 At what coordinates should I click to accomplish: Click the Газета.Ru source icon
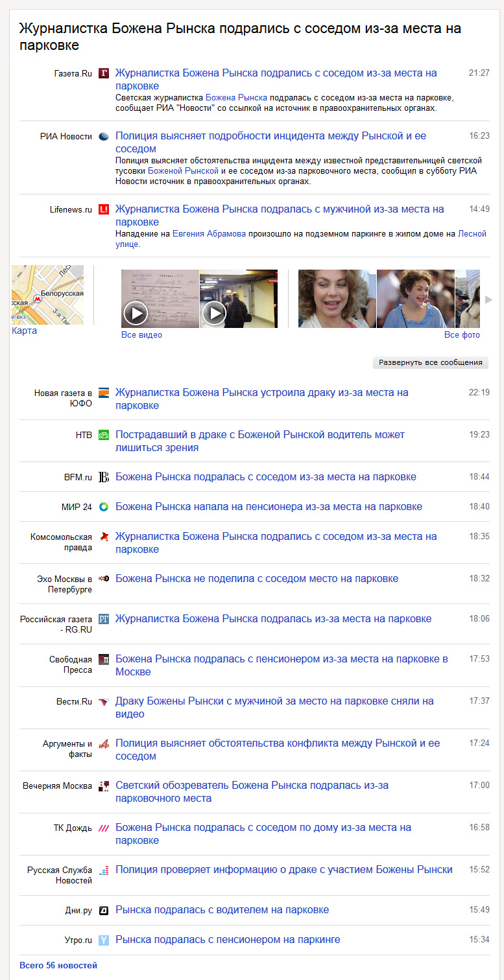pyautogui.click(x=103, y=73)
